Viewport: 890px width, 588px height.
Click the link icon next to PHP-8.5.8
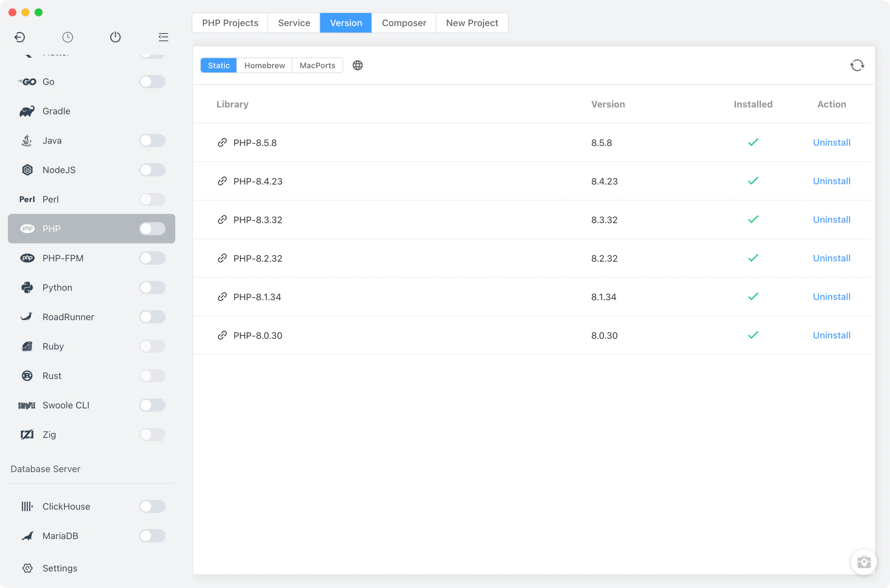222,142
